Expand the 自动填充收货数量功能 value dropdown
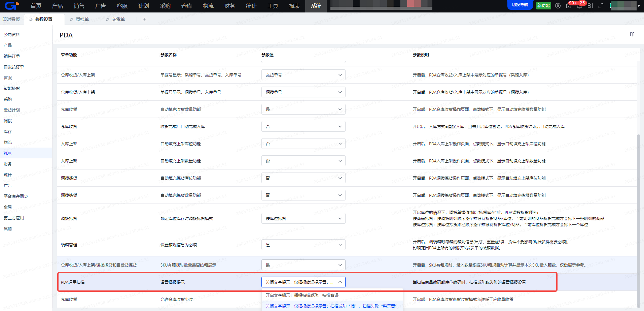This screenshot has height=311, width=644. 303,109
